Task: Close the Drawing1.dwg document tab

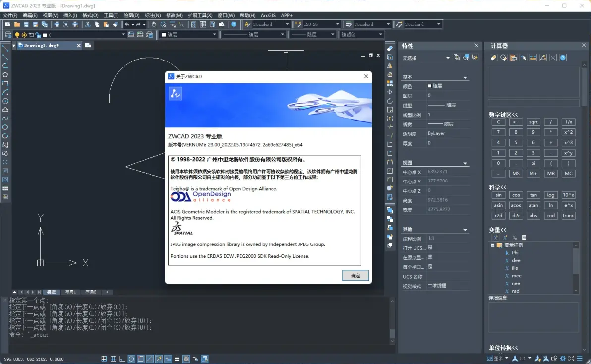Action: (x=79, y=45)
